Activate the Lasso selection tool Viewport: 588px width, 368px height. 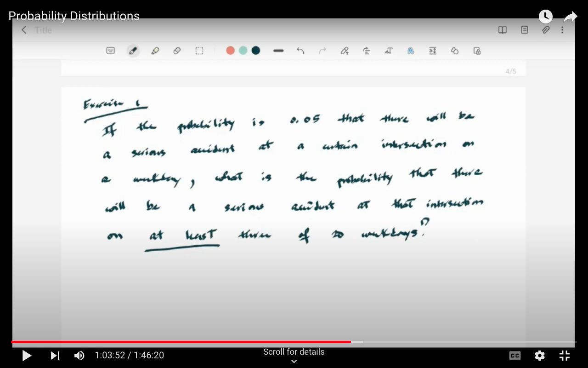[x=199, y=51]
